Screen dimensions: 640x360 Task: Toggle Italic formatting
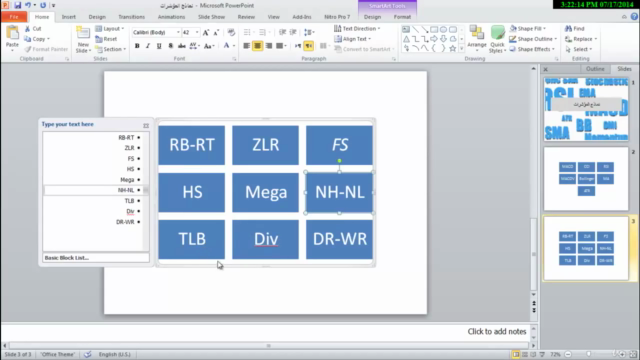tap(148, 46)
